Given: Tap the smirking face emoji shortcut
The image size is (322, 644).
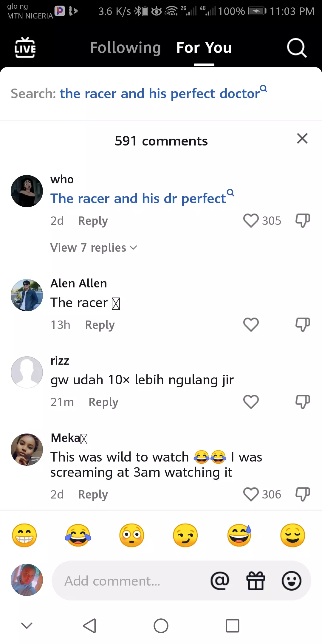Looking at the screenshot, I should pyautogui.click(x=185, y=535).
